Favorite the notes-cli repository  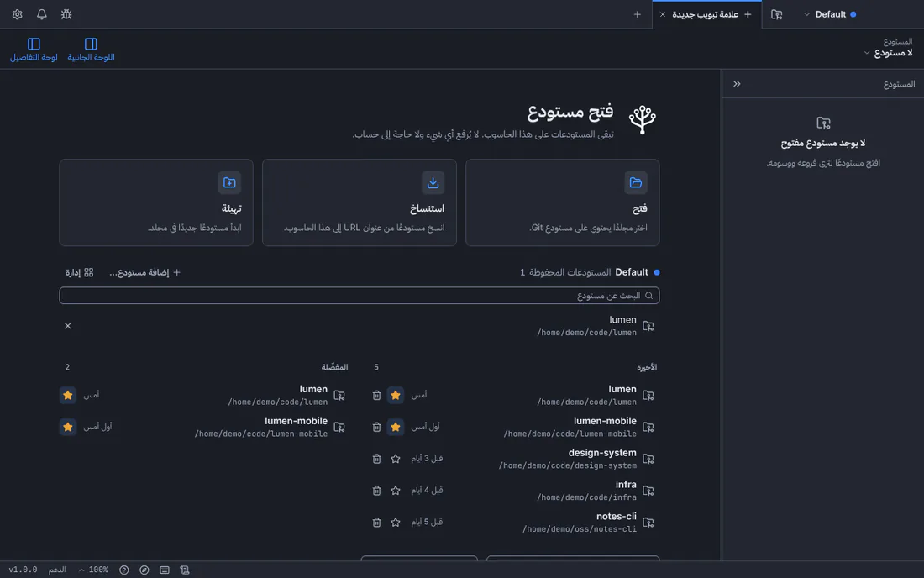[x=396, y=522]
